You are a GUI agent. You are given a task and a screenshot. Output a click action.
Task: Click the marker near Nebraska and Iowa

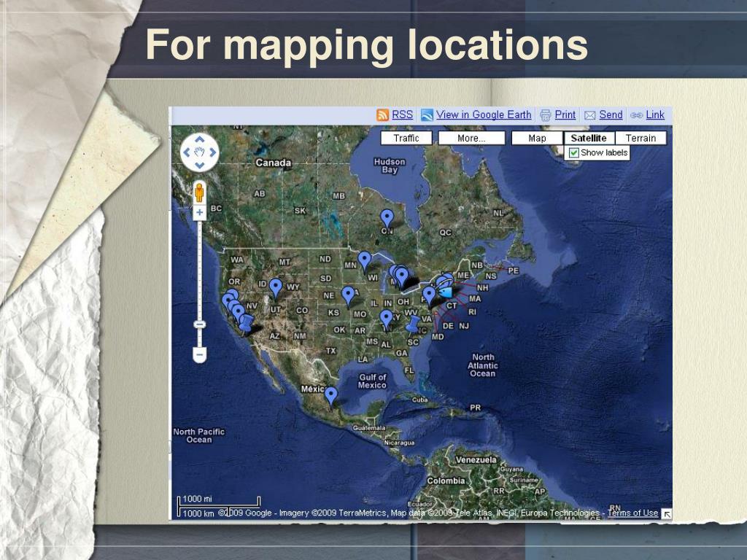coord(348,297)
